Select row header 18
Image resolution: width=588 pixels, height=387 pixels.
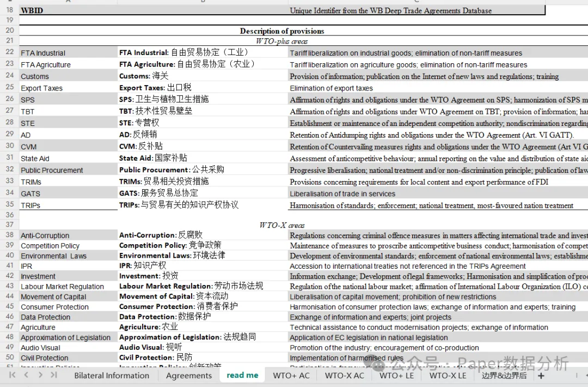9,10
